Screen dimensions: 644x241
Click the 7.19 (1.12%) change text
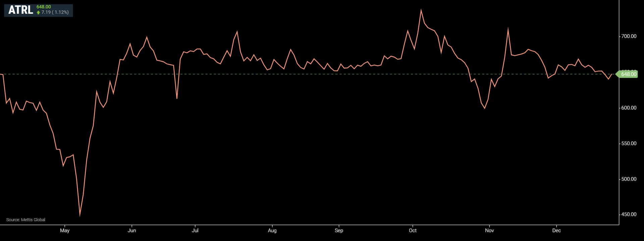(55, 12)
